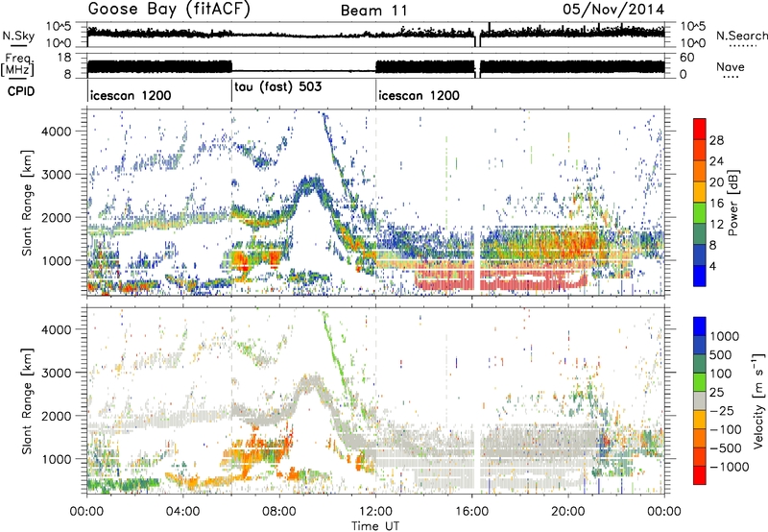Click the "12" Power colorbar label
Image resolution: width=768 pixels, height=532 pixels.
(x=716, y=225)
